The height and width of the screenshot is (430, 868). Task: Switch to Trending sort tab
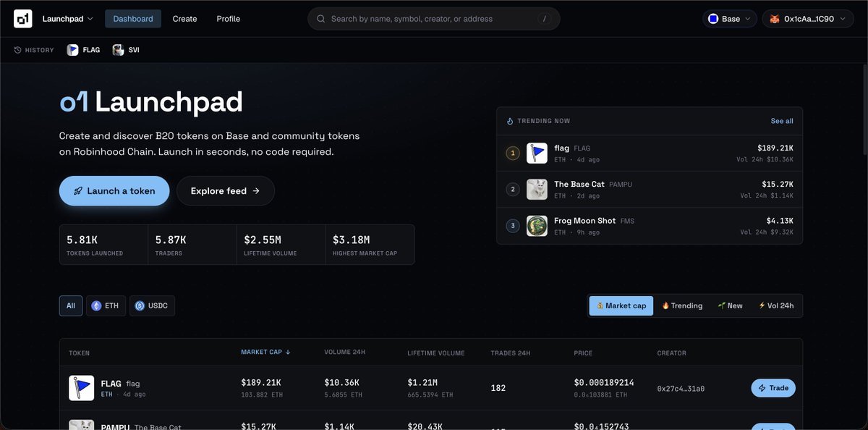point(682,305)
